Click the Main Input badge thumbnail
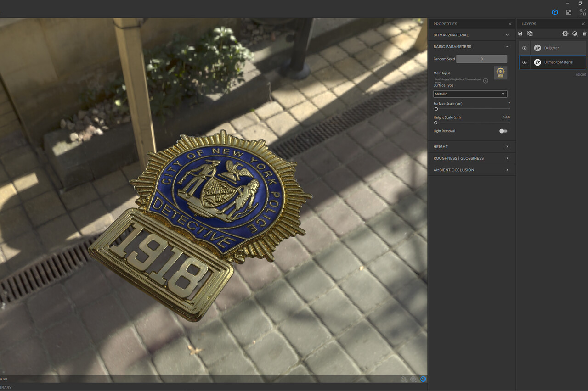This screenshot has height=391, width=588. click(x=501, y=73)
